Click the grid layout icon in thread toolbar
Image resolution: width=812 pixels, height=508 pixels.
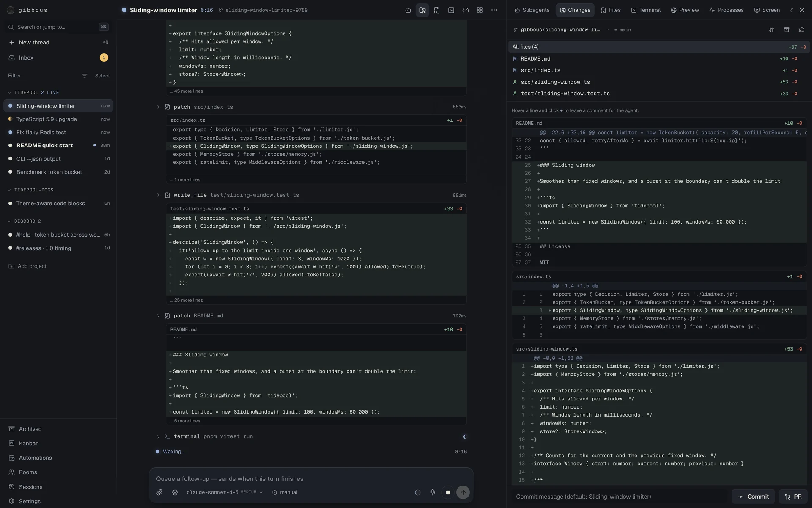point(480,10)
